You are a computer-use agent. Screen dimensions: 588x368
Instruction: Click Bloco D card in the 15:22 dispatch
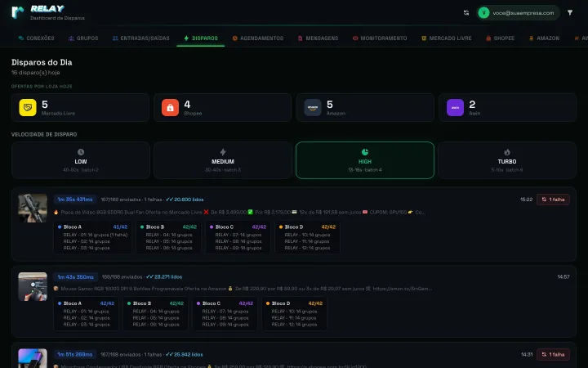tap(308, 237)
